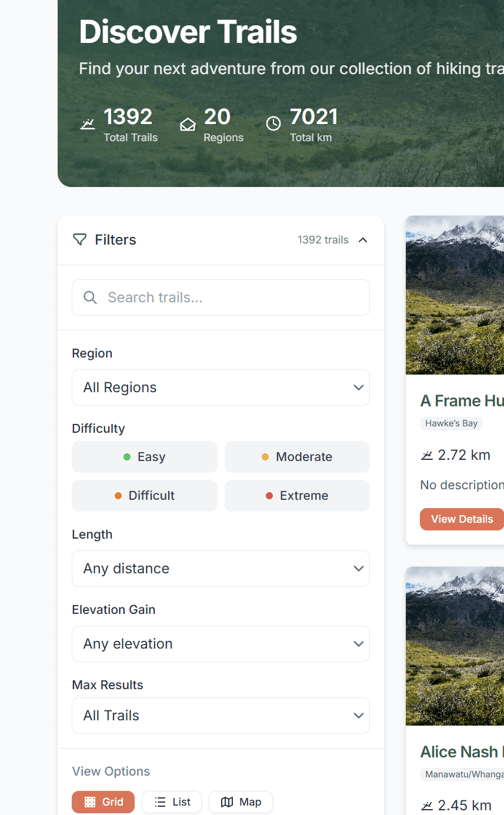Collapse the Filters panel with the chevron

tap(363, 240)
